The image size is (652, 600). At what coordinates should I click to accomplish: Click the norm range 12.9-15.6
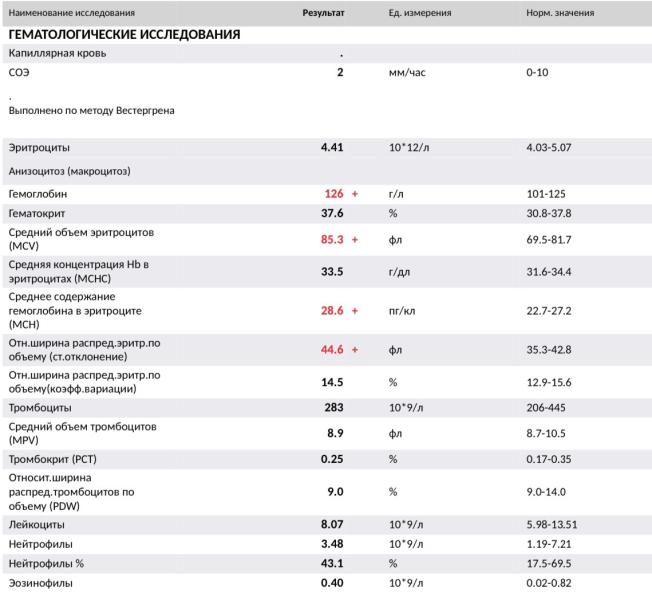pos(549,382)
